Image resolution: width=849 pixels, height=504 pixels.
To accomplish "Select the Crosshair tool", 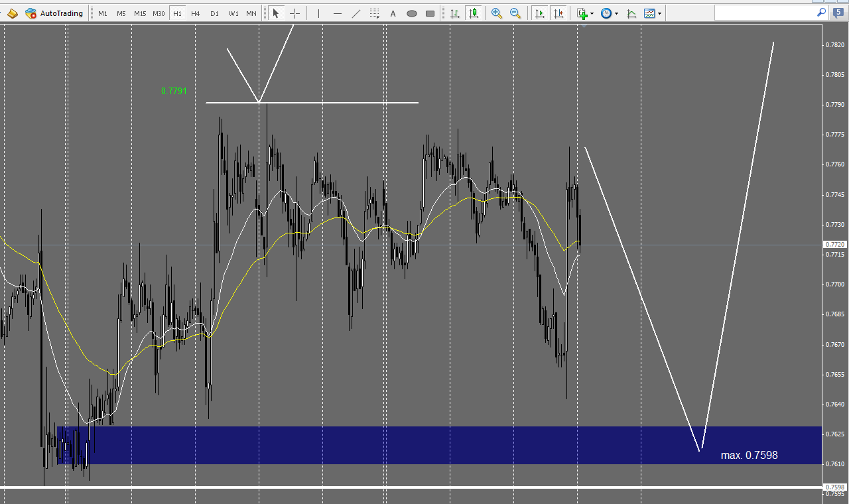I will [294, 13].
